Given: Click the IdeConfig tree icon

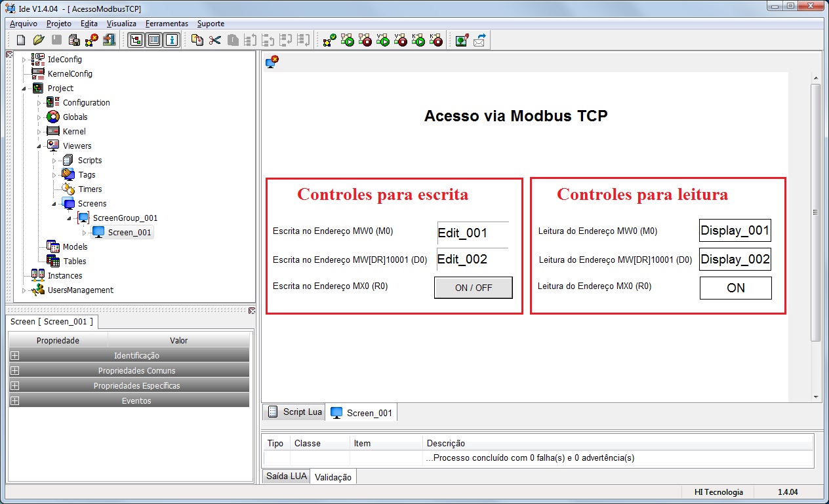Looking at the screenshot, I should (x=38, y=59).
